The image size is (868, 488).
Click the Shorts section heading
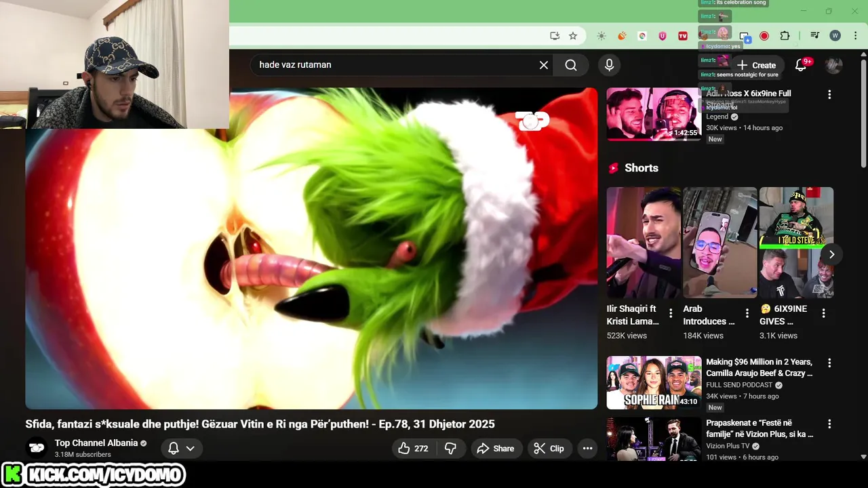(x=642, y=168)
